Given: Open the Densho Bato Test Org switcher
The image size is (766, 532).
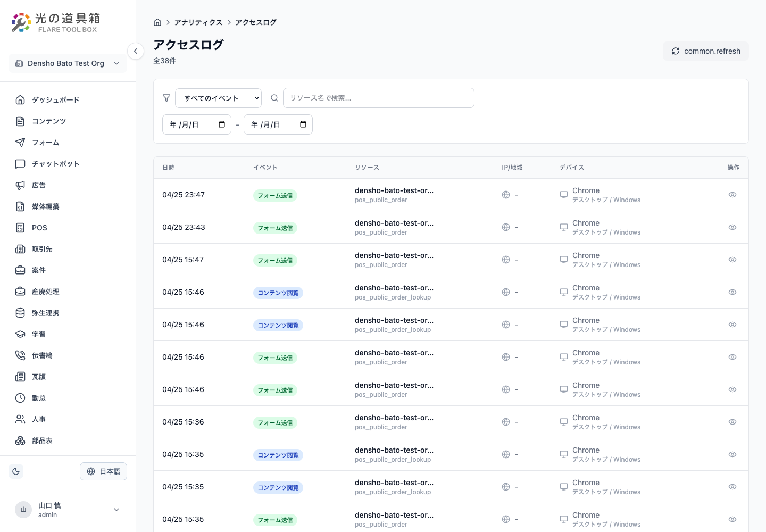Looking at the screenshot, I should click(x=68, y=63).
